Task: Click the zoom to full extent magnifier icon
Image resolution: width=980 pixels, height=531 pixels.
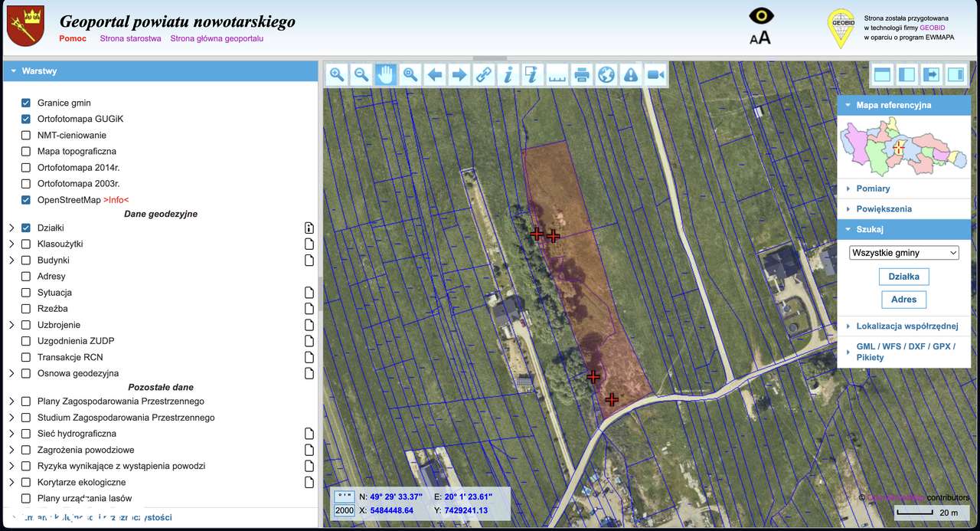Action: click(410, 74)
